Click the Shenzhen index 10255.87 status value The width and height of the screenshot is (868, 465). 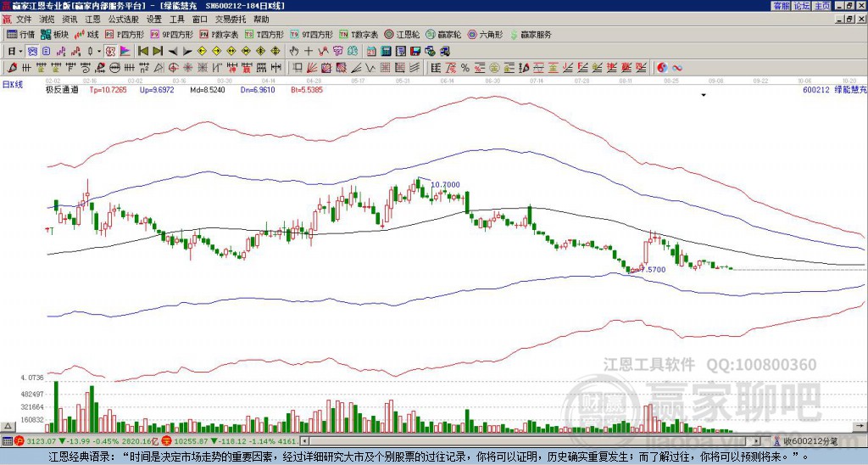(x=192, y=441)
